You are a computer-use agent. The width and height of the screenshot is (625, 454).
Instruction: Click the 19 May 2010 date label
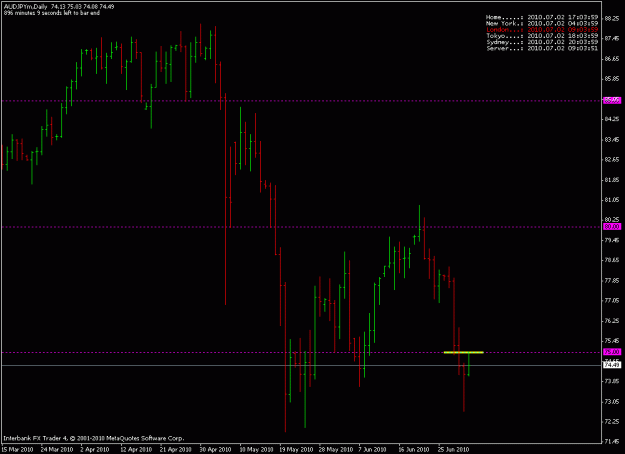click(296, 449)
